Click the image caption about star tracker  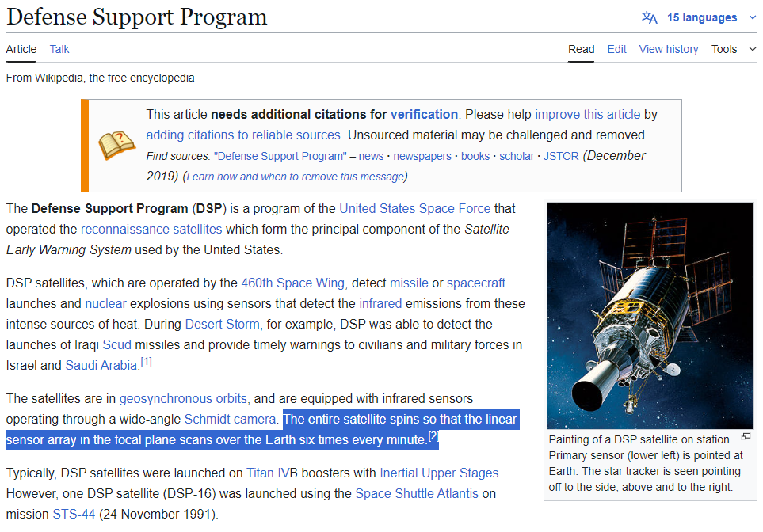point(645,463)
